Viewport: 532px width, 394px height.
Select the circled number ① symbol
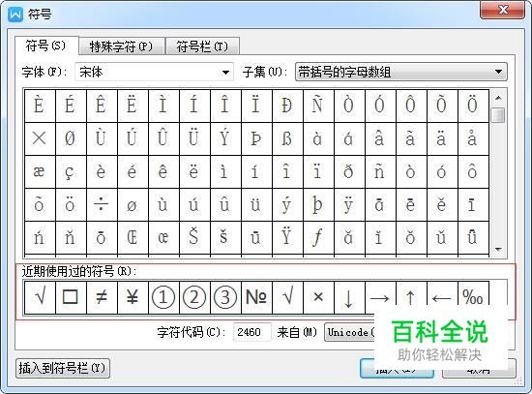(x=163, y=297)
